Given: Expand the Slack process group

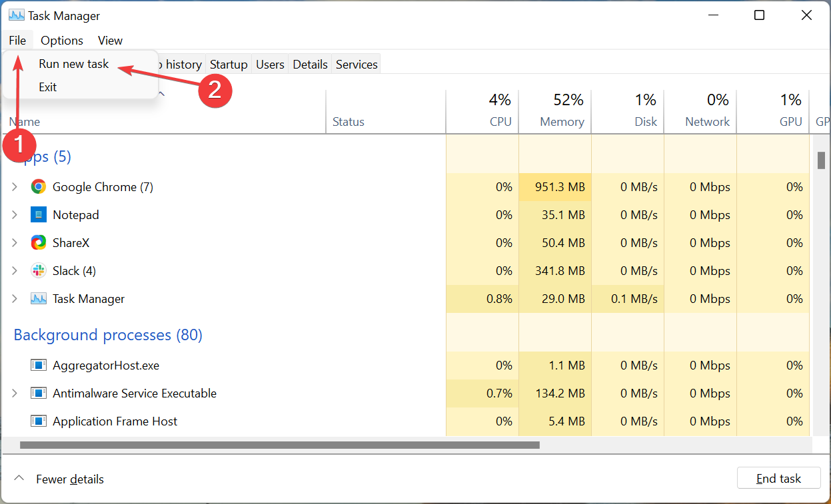Looking at the screenshot, I should pos(14,270).
